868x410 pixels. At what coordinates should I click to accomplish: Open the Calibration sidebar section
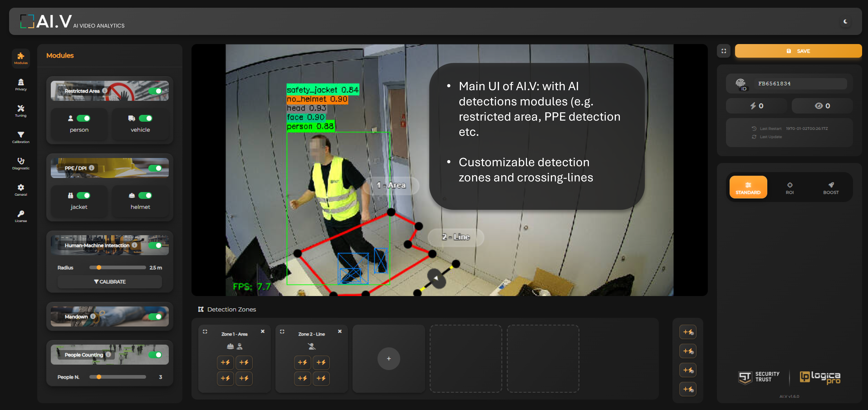[x=21, y=137]
